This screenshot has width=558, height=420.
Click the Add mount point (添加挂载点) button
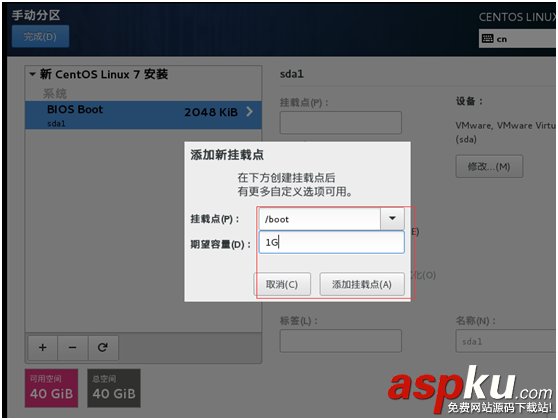pos(362,284)
